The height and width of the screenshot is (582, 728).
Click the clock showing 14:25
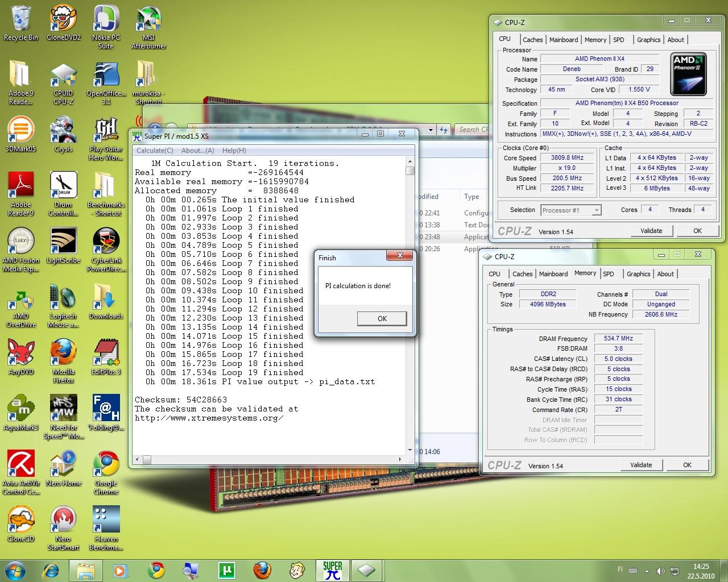tap(701, 567)
